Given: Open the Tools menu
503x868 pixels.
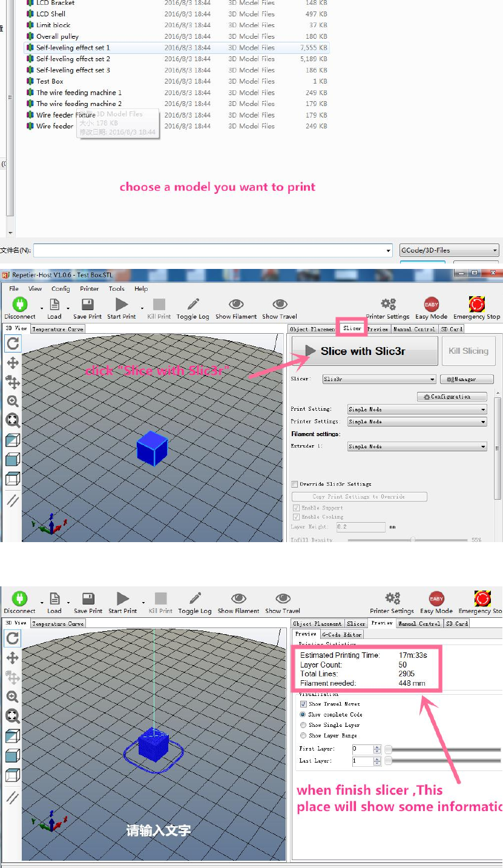Looking at the screenshot, I should tap(117, 289).
